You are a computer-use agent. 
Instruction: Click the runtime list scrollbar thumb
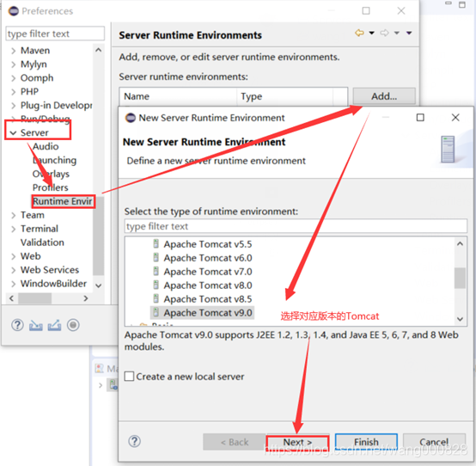(460, 278)
